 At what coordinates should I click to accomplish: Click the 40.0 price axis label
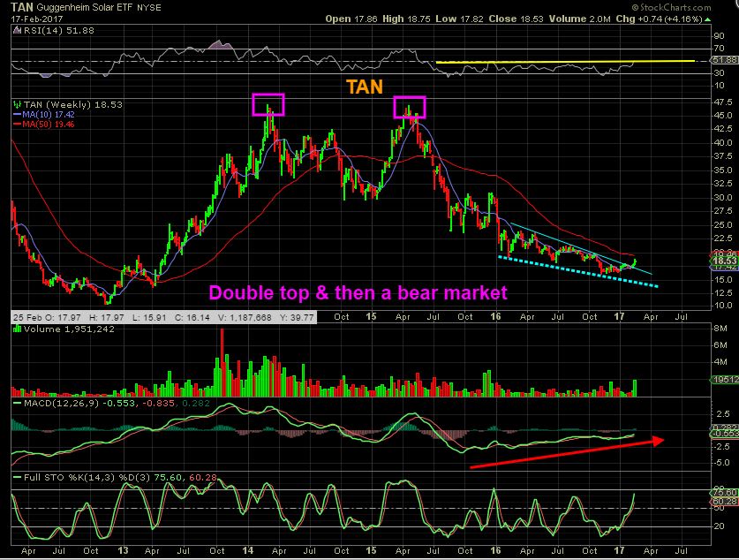pyautogui.click(x=723, y=143)
